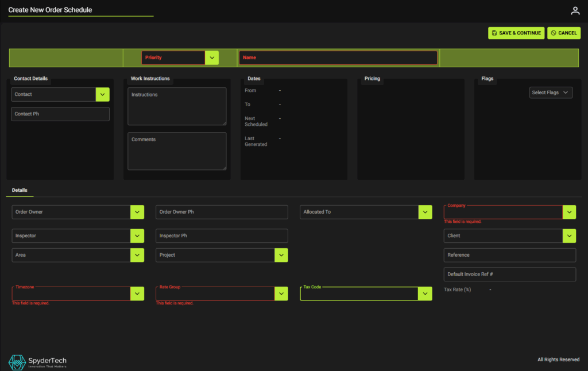Open the Select Flags dropdown

pyautogui.click(x=550, y=92)
